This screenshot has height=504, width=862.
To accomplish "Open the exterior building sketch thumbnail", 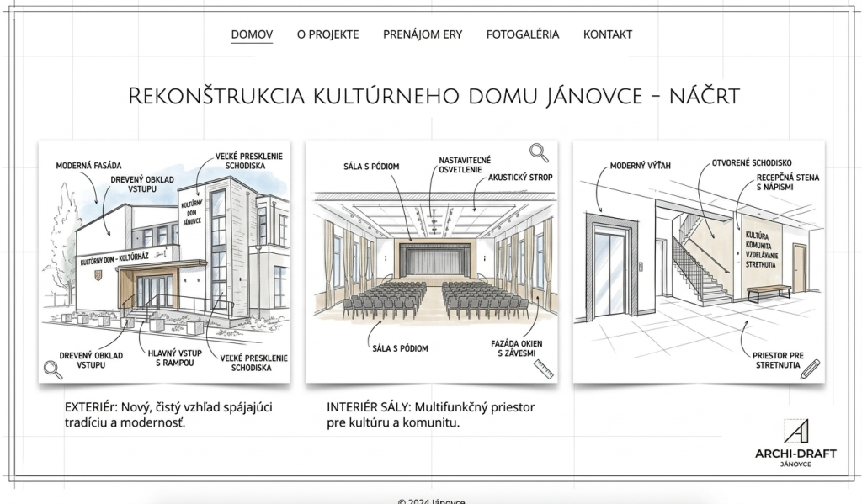I will tap(164, 262).
